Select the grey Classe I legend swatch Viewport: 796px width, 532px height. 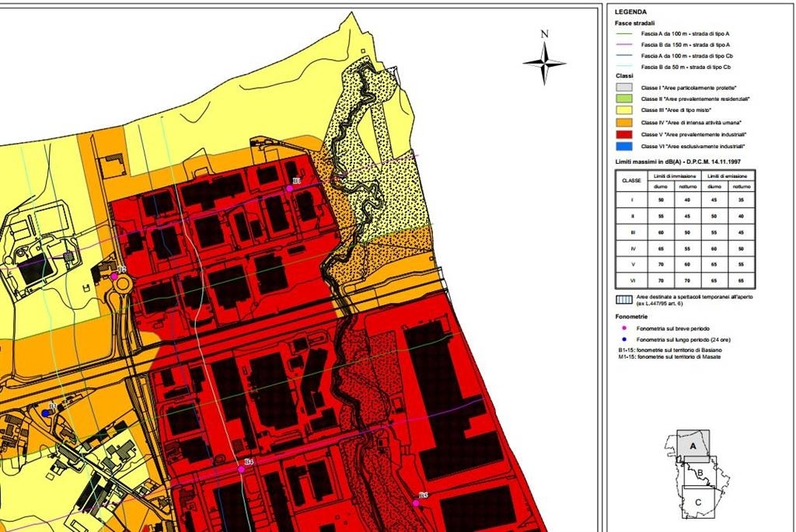tap(624, 88)
